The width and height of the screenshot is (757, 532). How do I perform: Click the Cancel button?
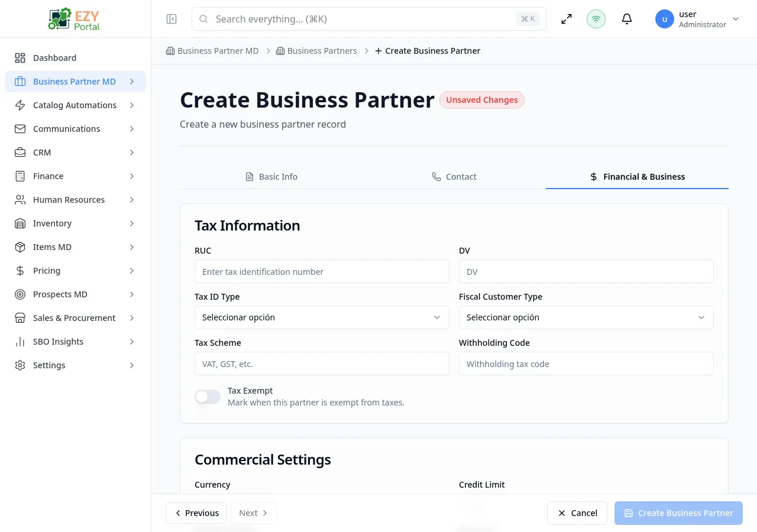pyautogui.click(x=577, y=512)
